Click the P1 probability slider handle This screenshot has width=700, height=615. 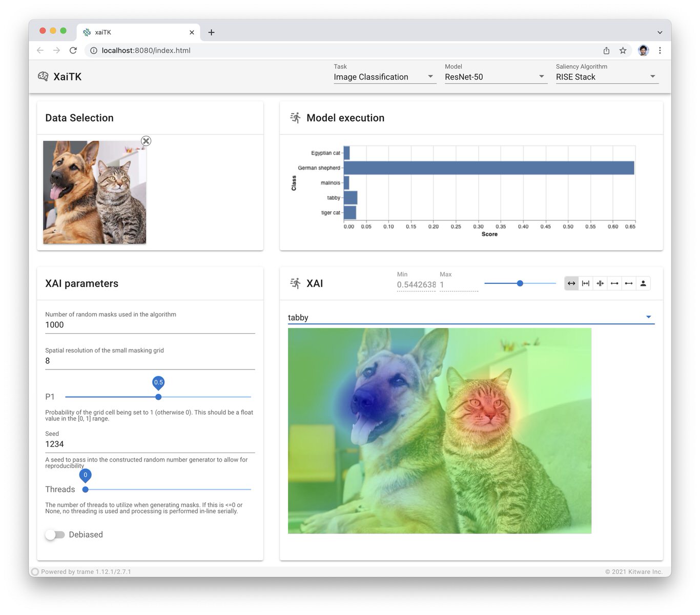click(158, 397)
